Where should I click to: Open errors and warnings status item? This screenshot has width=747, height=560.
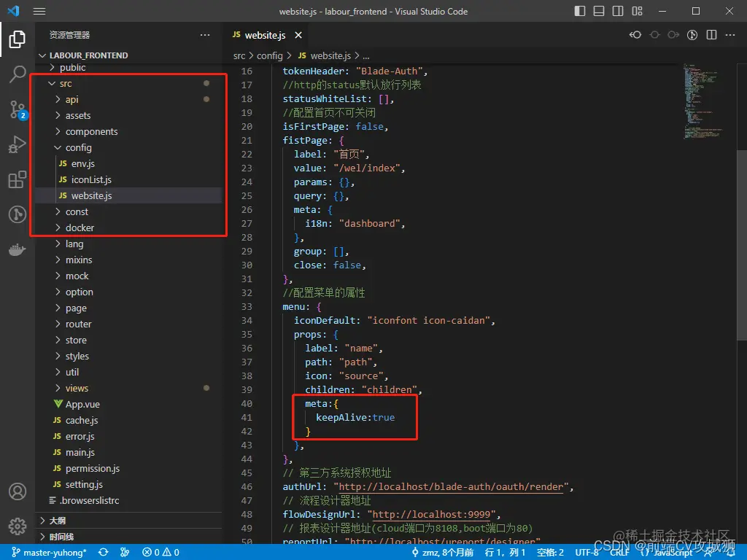coord(161,553)
